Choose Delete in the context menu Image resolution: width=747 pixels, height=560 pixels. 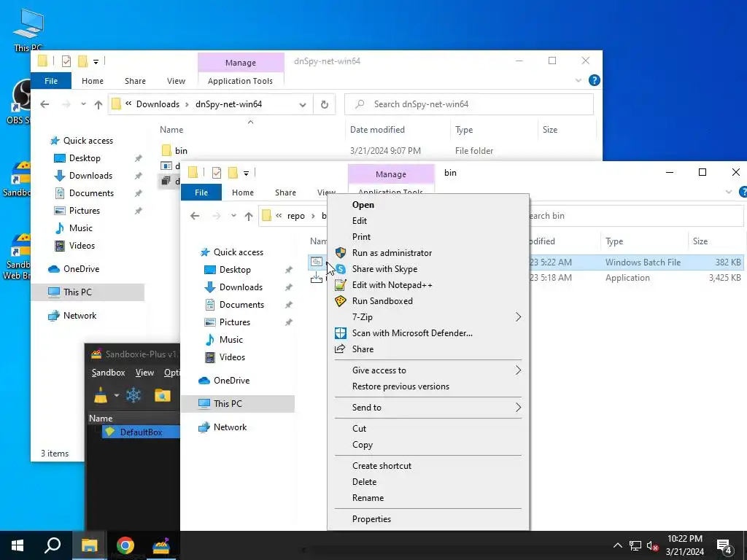pos(428,482)
